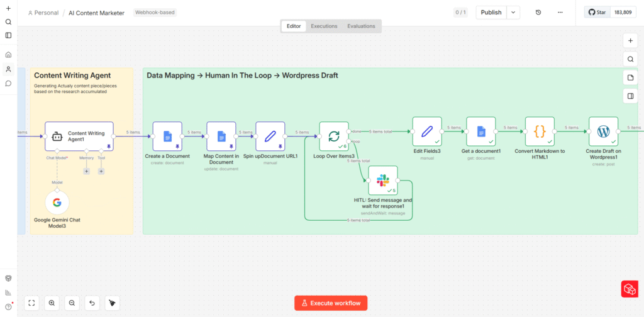Open the three-dot workflow options menu
This screenshot has height=317, width=644.
(x=560, y=13)
